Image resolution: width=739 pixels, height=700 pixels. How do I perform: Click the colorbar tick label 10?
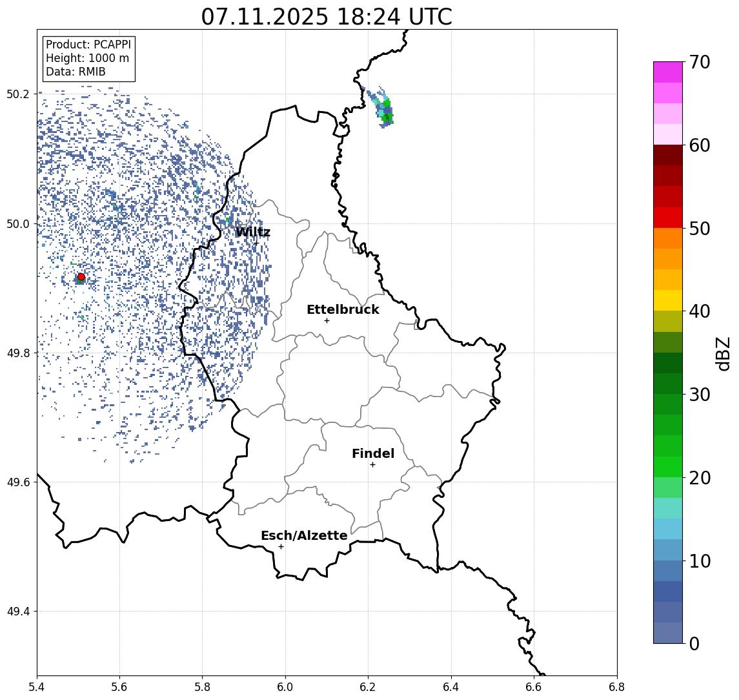[x=700, y=561]
